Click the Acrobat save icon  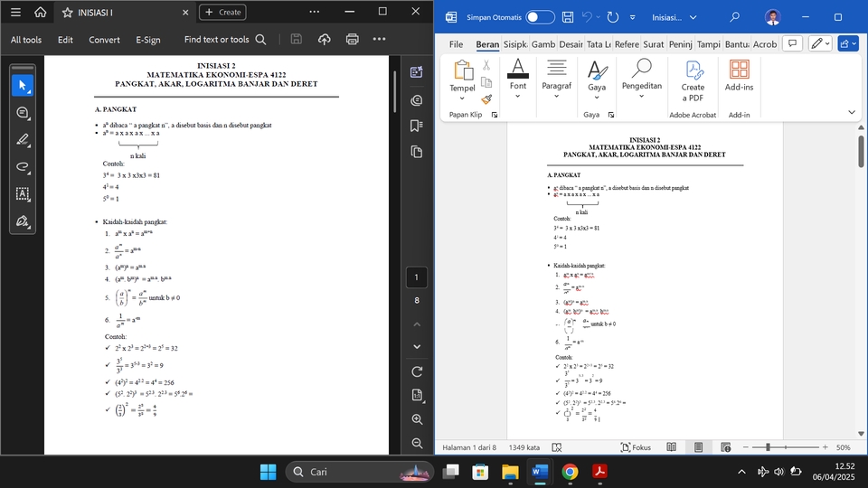pos(297,39)
